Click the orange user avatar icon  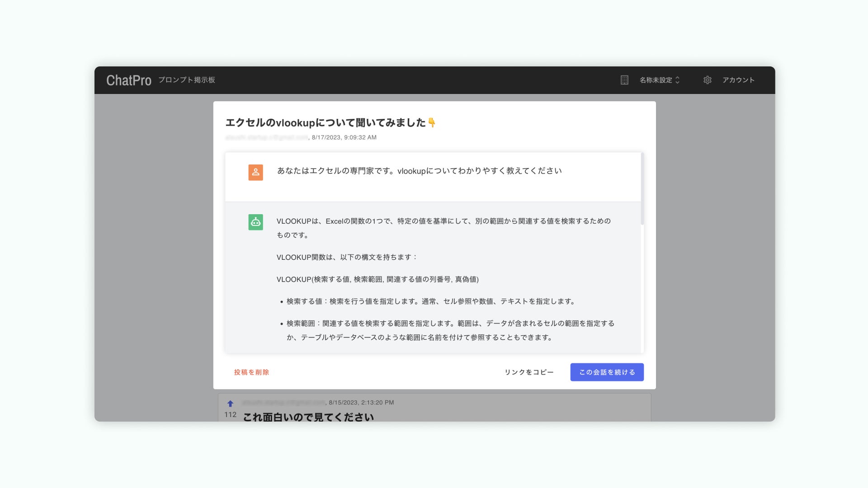pyautogui.click(x=255, y=172)
